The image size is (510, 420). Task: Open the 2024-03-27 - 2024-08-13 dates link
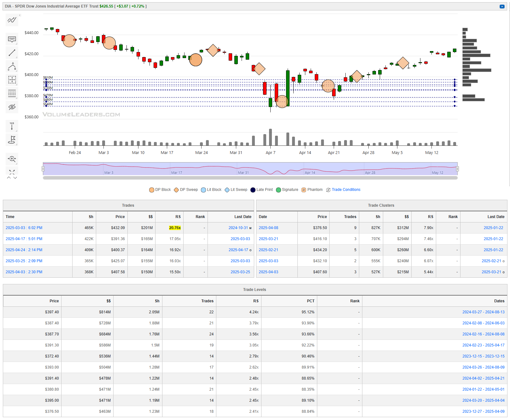pyautogui.click(x=483, y=312)
